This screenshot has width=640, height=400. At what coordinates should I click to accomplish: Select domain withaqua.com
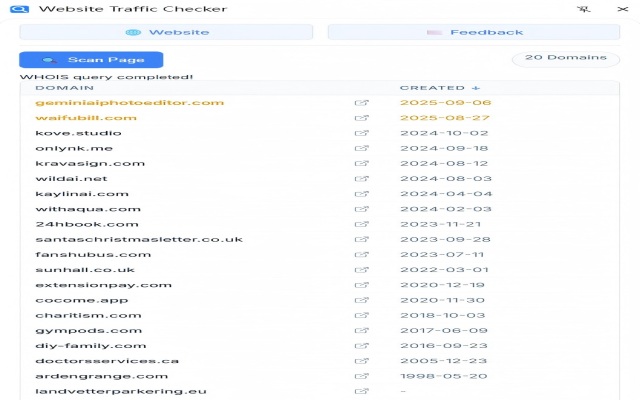[x=88, y=209]
